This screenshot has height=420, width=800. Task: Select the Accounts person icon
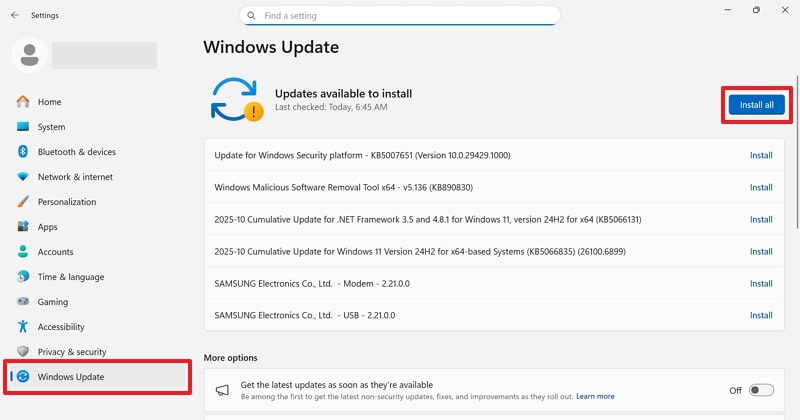[22, 252]
